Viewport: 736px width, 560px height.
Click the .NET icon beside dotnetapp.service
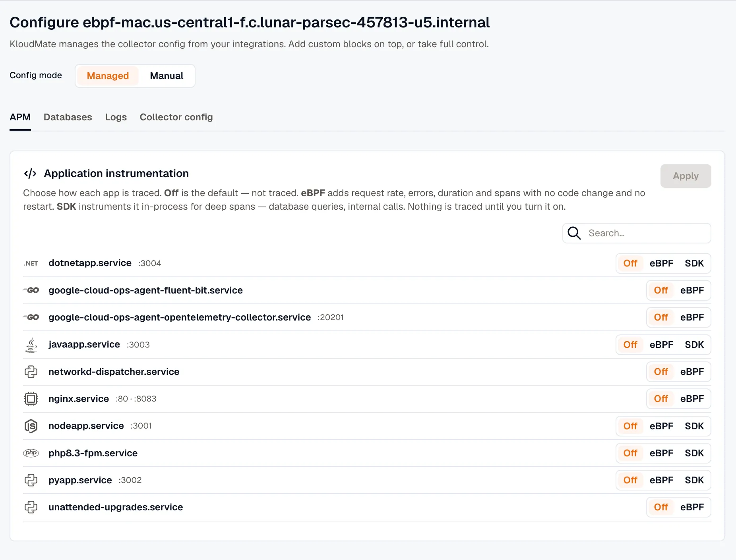tap(31, 263)
